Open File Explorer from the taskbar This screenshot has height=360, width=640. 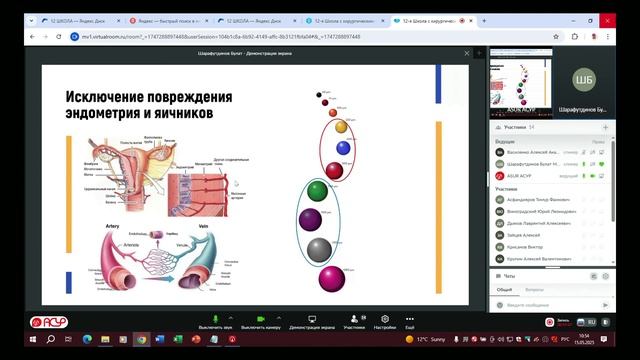pyautogui.click(x=105, y=339)
